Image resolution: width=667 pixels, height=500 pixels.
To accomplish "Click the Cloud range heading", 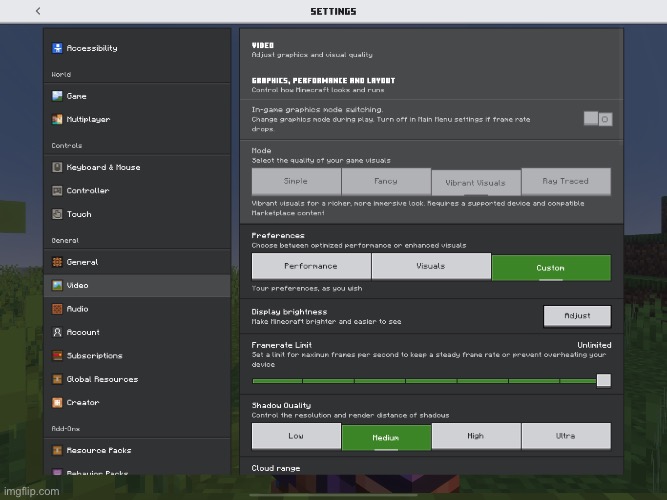I will 276,468.
